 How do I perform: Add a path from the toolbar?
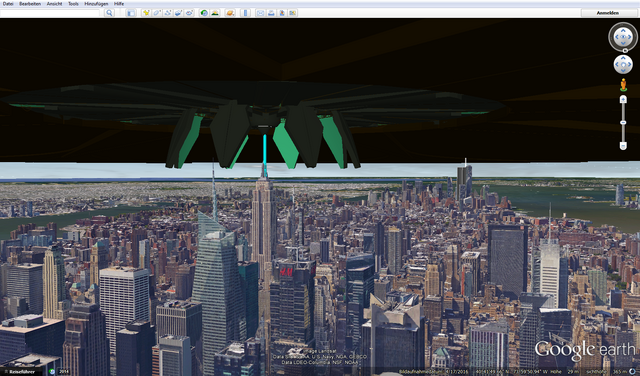168,13
